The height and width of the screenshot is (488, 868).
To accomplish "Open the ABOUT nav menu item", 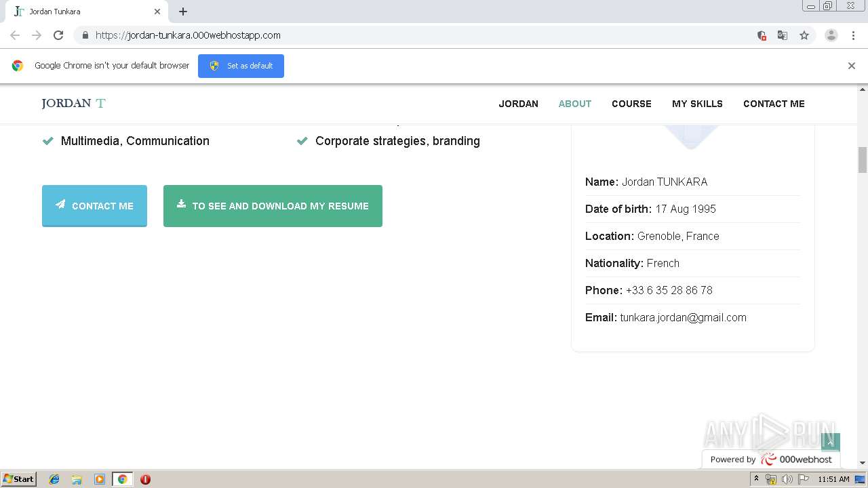I will coord(574,104).
